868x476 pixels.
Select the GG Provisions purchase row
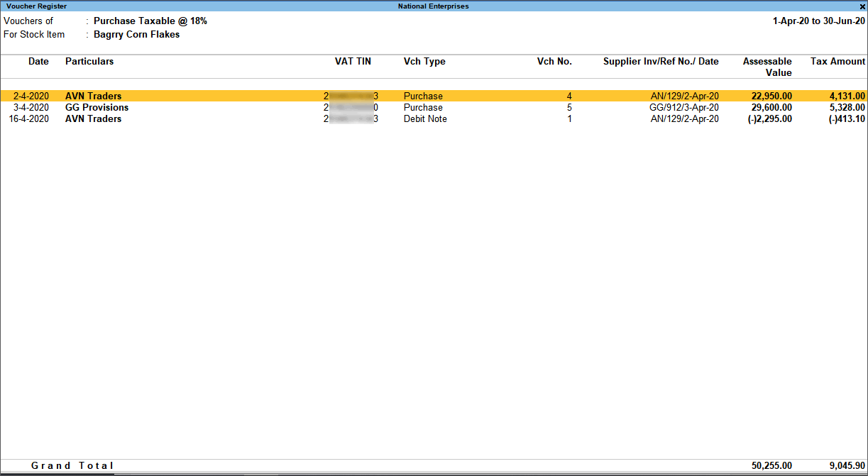(434, 107)
